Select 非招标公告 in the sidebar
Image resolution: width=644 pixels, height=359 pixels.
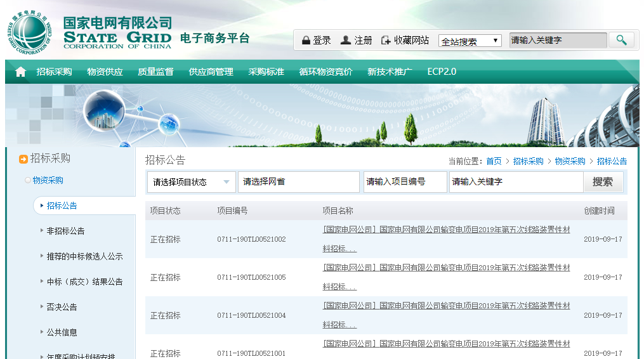(65, 231)
